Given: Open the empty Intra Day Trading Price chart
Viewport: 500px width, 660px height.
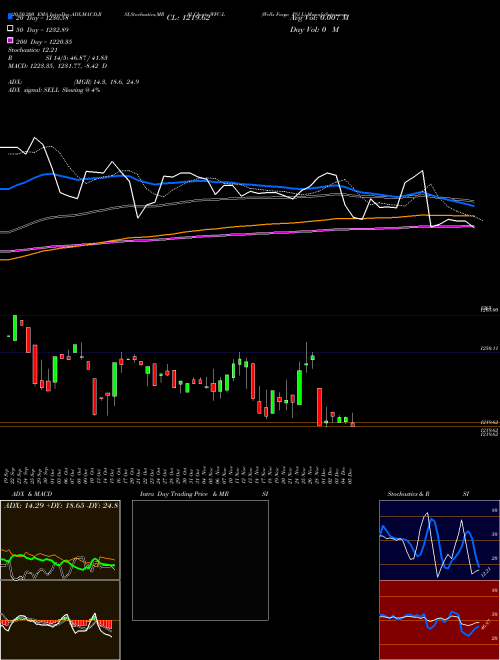Looking at the screenshot, I should 200,560.
